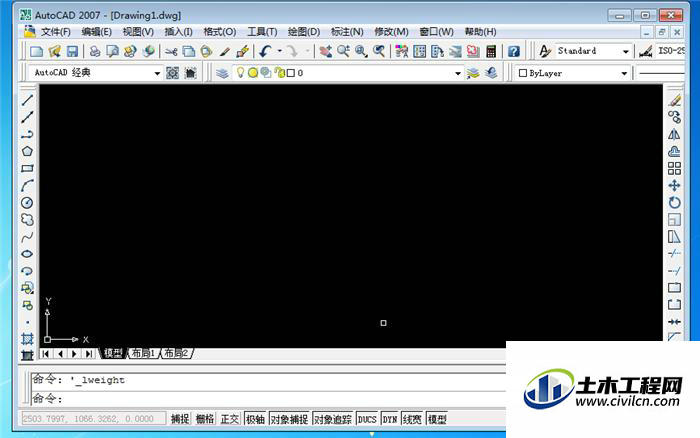Toggle 对象追踪 object snap tracking
This screenshot has height=438, width=700.
[333, 419]
